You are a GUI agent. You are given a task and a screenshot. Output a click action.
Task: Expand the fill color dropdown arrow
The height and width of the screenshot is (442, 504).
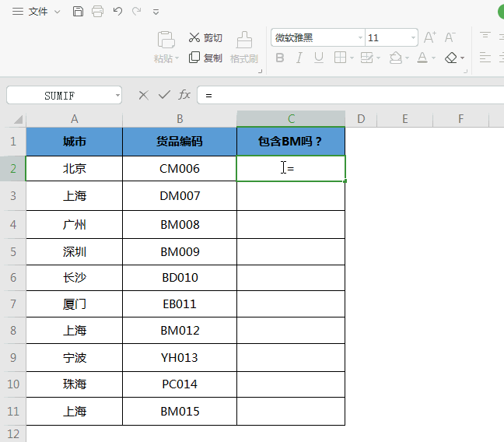point(408,58)
